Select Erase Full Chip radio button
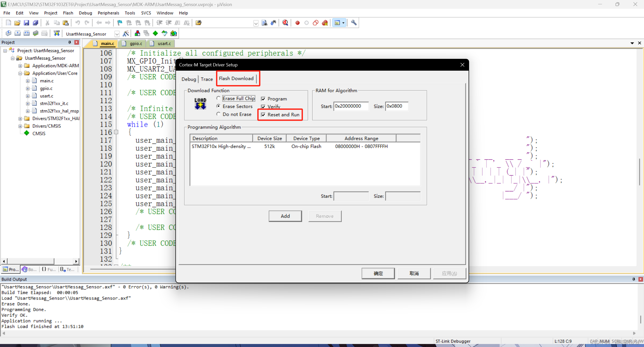This screenshot has width=644, height=347. [218, 98]
